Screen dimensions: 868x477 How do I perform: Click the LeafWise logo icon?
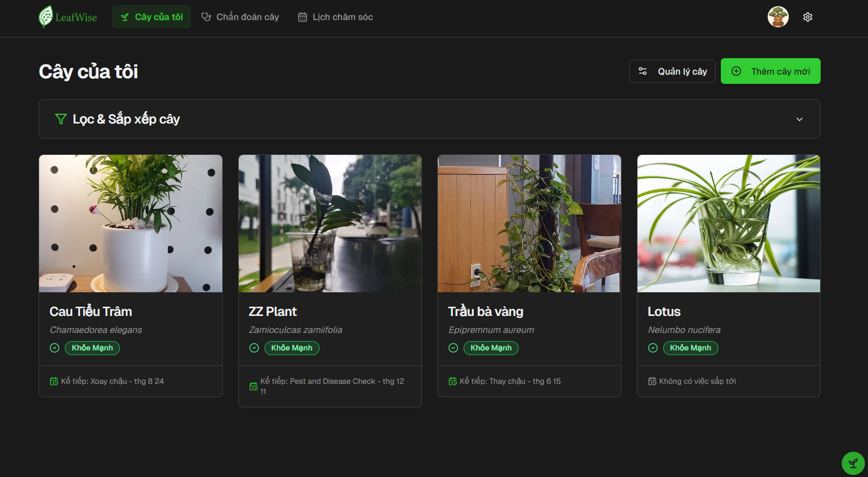point(46,17)
